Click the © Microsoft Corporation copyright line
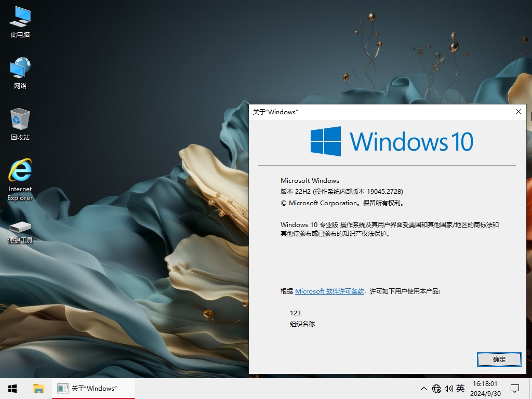 coord(342,203)
